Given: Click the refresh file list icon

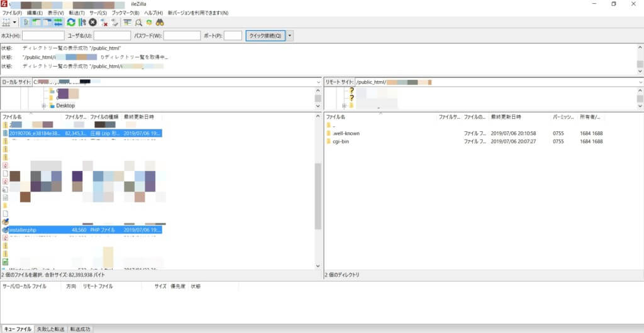Looking at the screenshot, I should (x=71, y=22).
